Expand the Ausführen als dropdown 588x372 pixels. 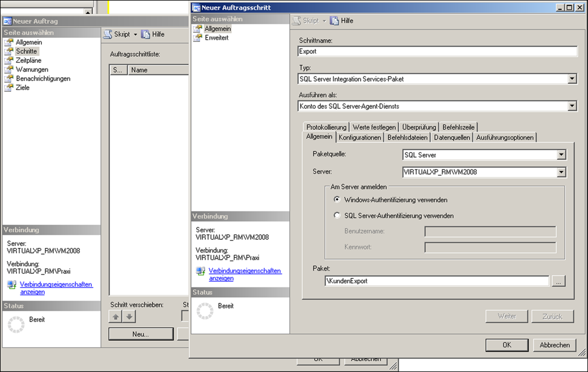pyautogui.click(x=572, y=106)
